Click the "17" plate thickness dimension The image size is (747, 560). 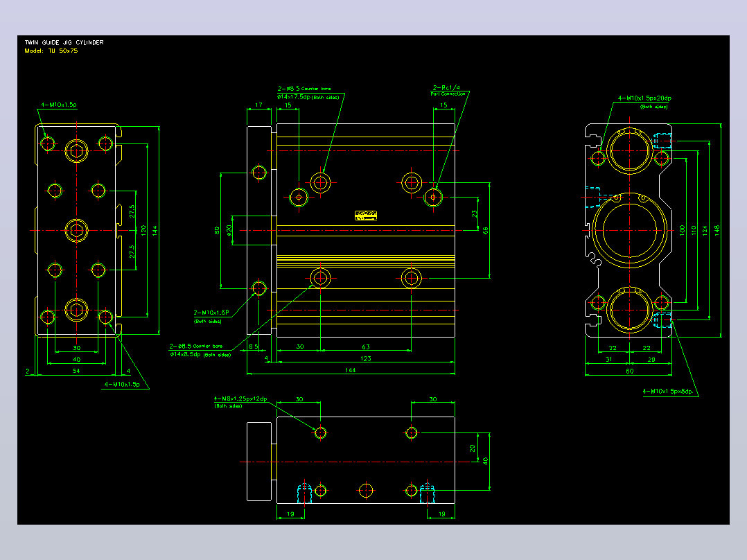pyautogui.click(x=258, y=105)
